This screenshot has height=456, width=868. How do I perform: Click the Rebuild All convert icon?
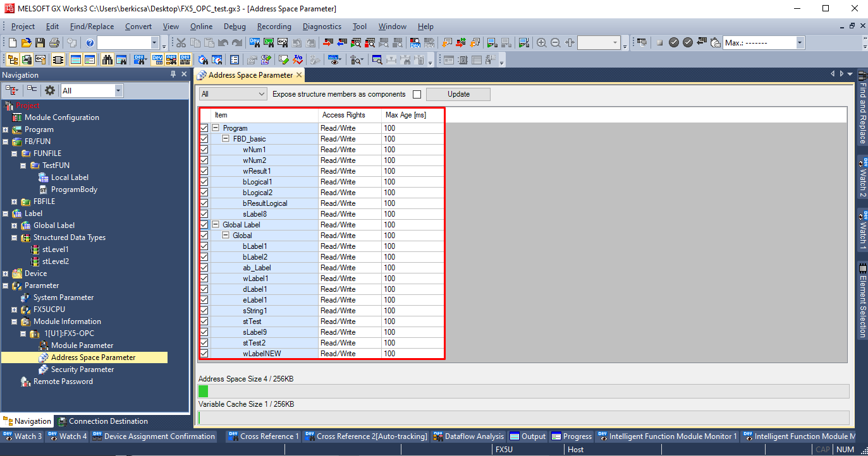tap(475, 42)
